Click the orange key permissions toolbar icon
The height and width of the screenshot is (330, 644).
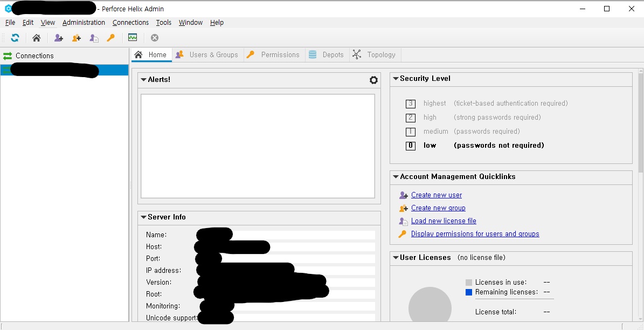(x=111, y=38)
